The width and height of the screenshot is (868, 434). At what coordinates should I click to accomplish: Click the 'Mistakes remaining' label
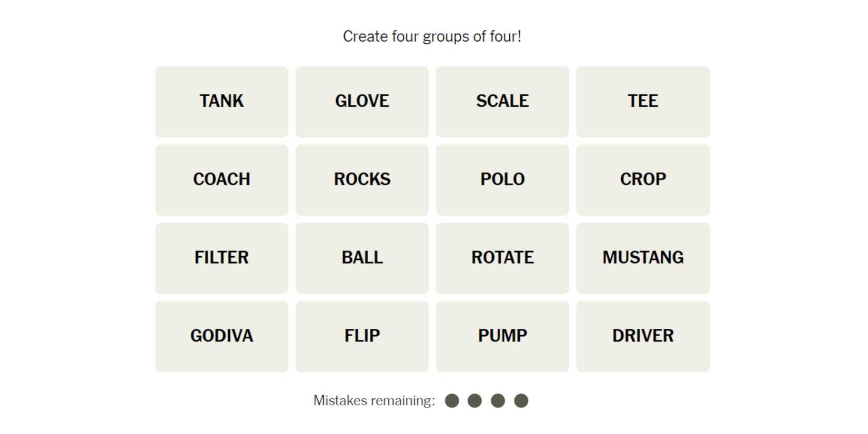[374, 401]
